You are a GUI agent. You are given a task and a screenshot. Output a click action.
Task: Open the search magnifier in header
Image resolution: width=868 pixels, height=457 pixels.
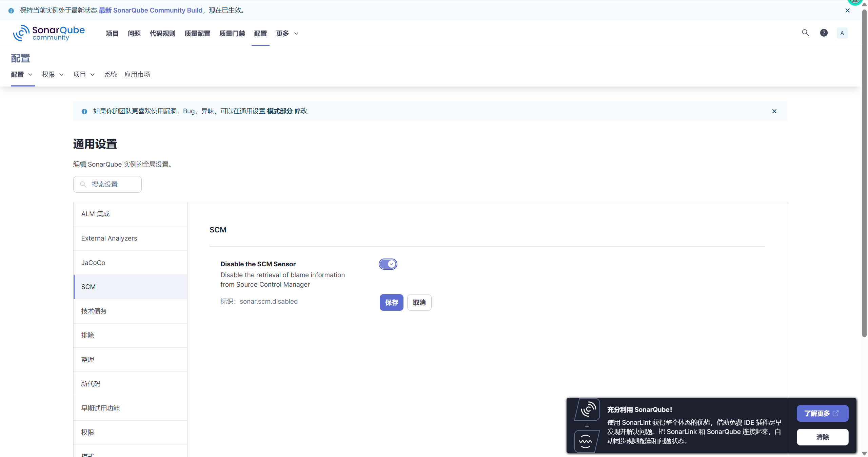pyautogui.click(x=805, y=33)
